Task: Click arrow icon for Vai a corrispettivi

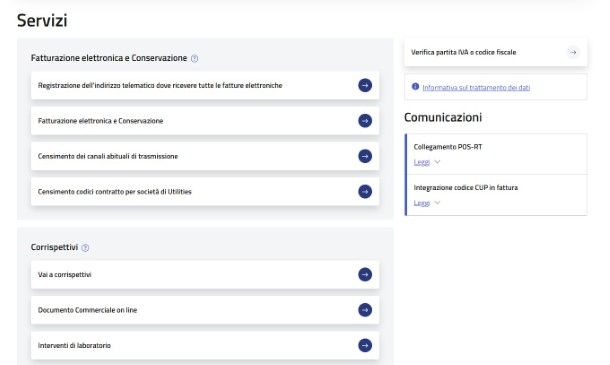Action: 365,274
